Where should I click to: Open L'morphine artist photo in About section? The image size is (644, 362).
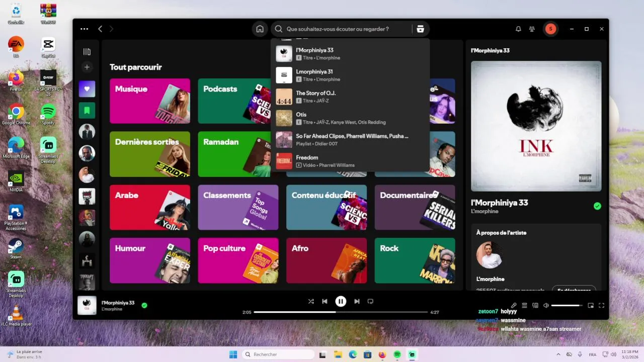(x=490, y=255)
